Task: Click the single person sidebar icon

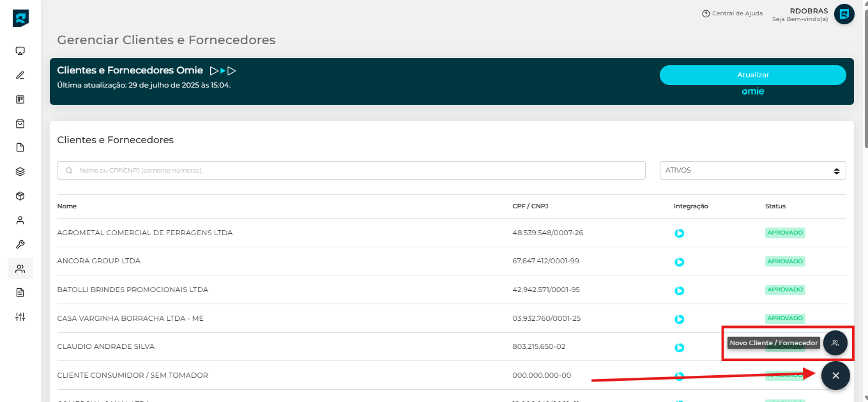Action: (20, 220)
